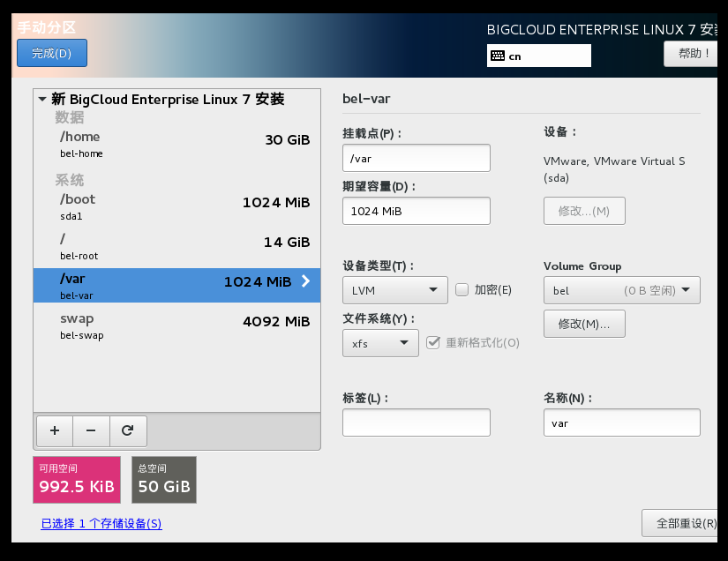Image resolution: width=728 pixels, height=561 pixels.
Task: Click the 4092 MiB size of swap
Action: coord(276,322)
